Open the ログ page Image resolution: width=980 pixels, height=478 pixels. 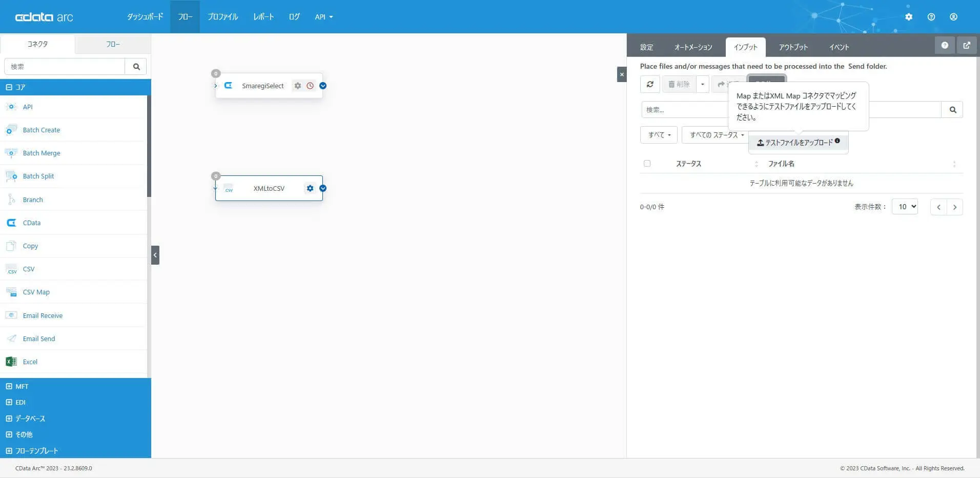pyautogui.click(x=294, y=17)
